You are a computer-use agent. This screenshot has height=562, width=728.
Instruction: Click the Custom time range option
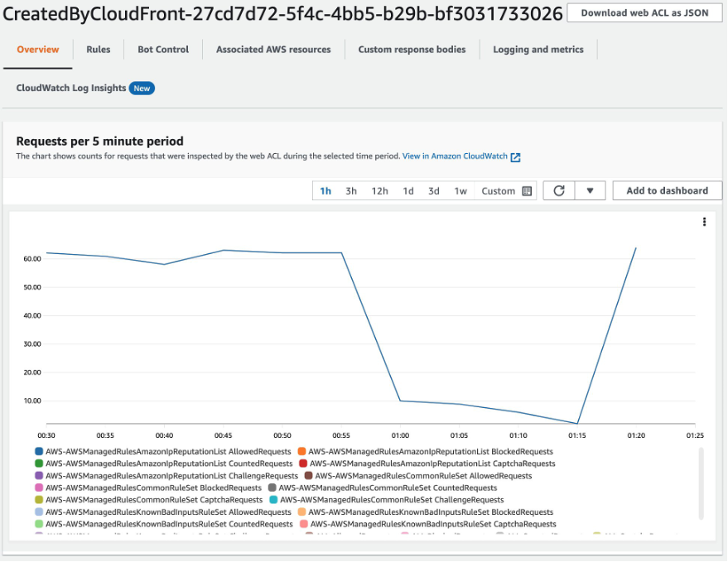coord(499,190)
